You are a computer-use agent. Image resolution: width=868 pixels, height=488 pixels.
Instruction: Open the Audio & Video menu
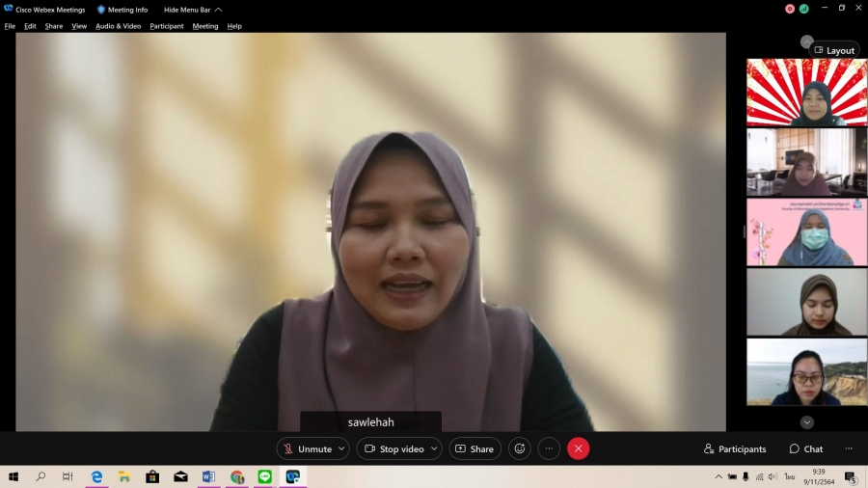click(x=118, y=26)
